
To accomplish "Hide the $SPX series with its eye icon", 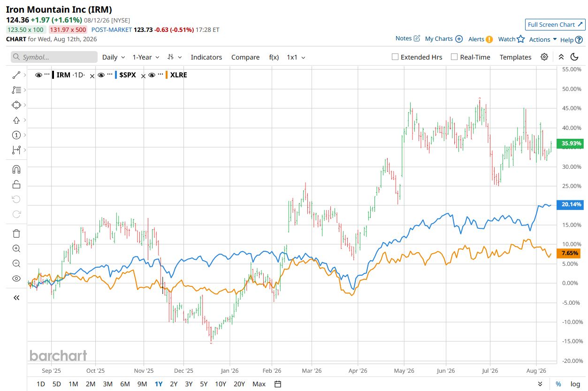I will [x=100, y=75].
